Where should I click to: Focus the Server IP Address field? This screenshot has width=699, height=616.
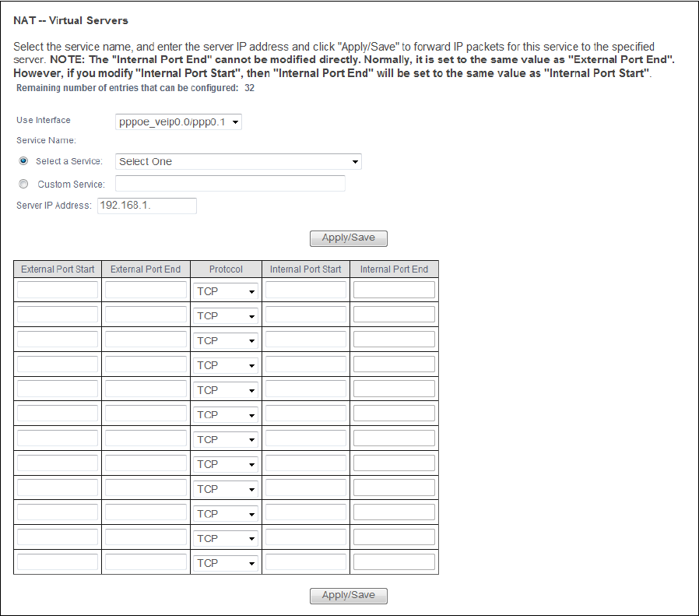[x=147, y=206]
